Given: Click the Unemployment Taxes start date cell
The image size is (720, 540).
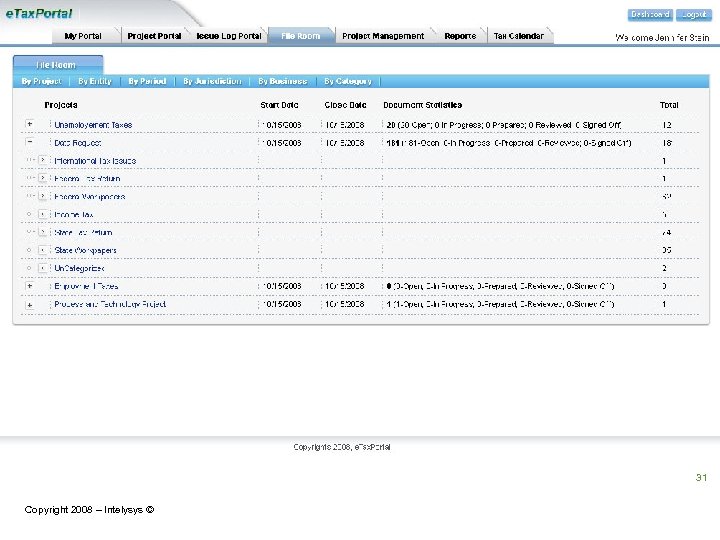Looking at the screenshot, I should pos(282,125).
